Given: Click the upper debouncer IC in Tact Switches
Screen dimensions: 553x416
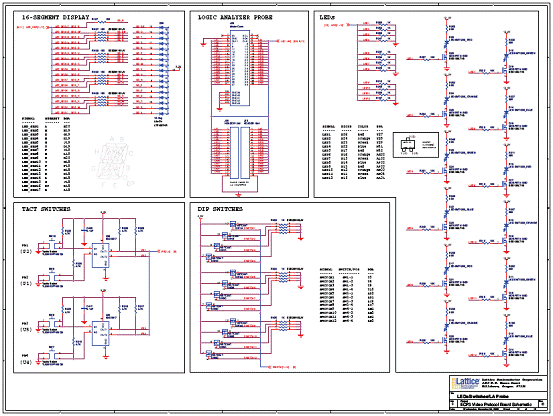Looking at the screenshot, I should point(101,255).
